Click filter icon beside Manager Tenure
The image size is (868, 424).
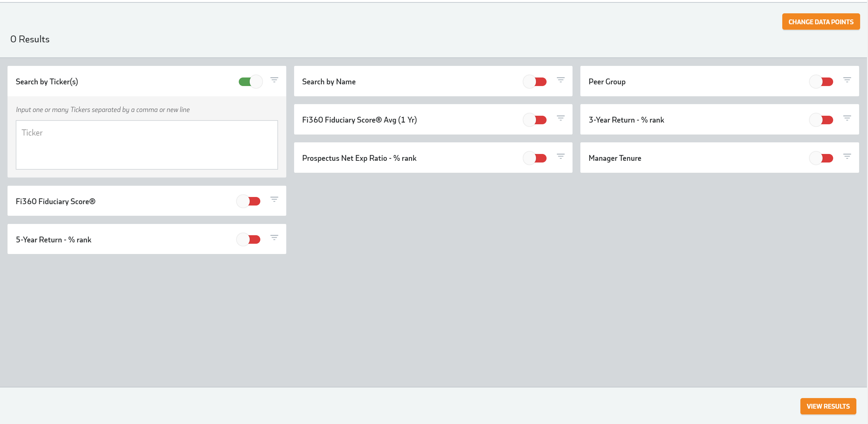pyautogui.click(x=847, y=156)
